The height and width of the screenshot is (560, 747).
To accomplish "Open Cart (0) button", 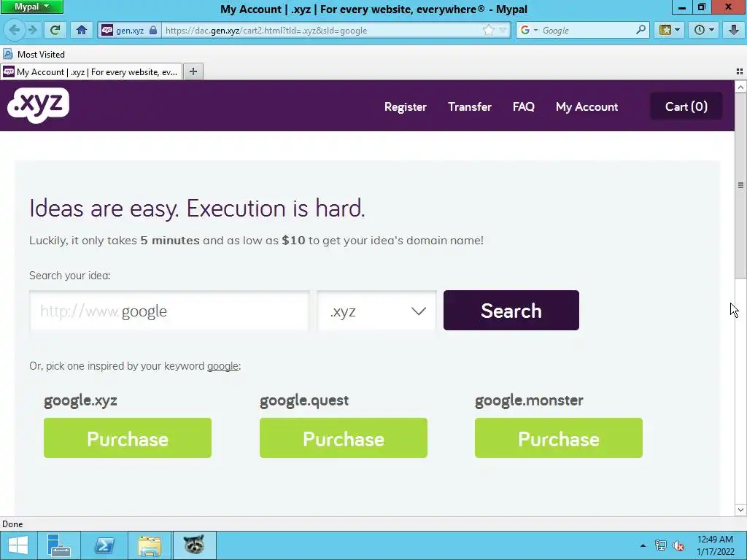I will [x=686, y=106].
